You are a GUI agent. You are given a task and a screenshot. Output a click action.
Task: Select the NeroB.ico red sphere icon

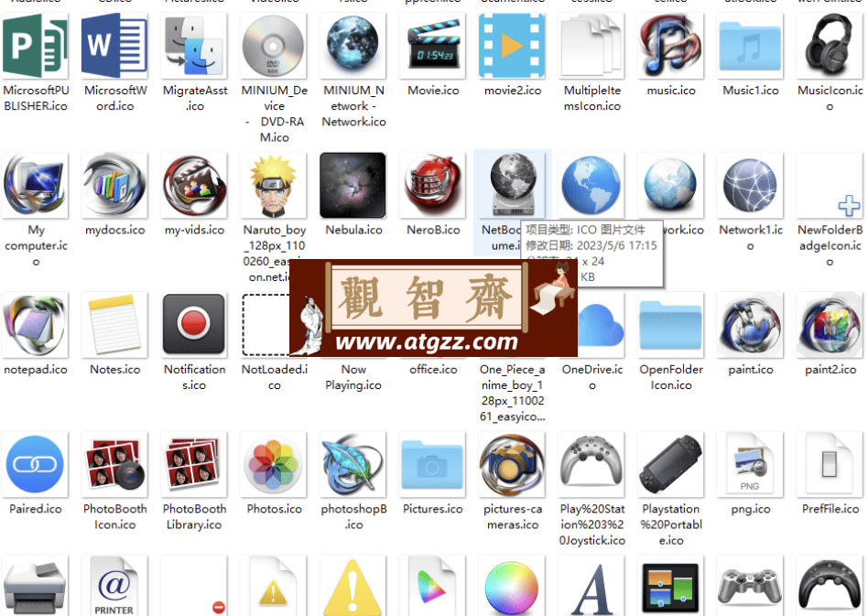pyautogui.click(x=433, y=186)
